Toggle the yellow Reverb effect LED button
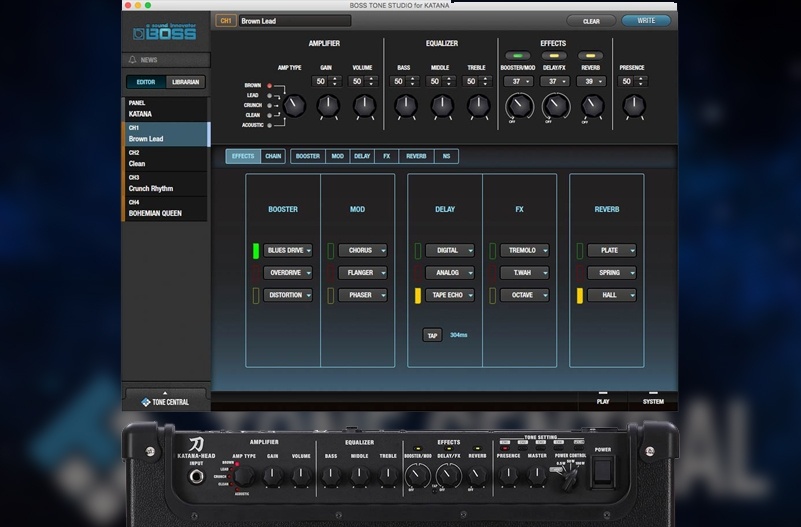This screenshot has height=527, width=801. 590,56
